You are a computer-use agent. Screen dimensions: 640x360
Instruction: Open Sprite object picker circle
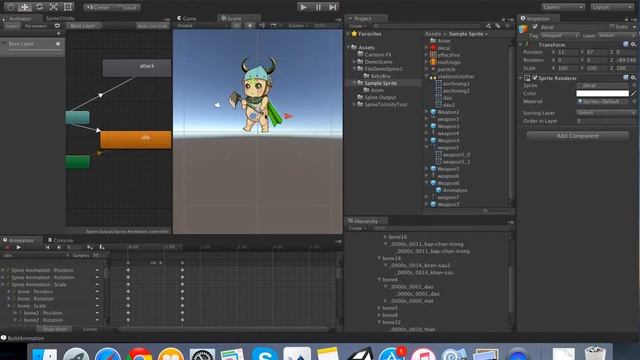tap(634, 85)
